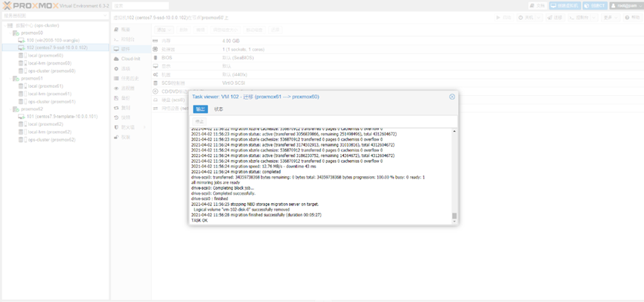This screenshot has height=302, width=644.
Task: Click the Edit (编辑) hardware button
Action: click(x=200, y=30)
